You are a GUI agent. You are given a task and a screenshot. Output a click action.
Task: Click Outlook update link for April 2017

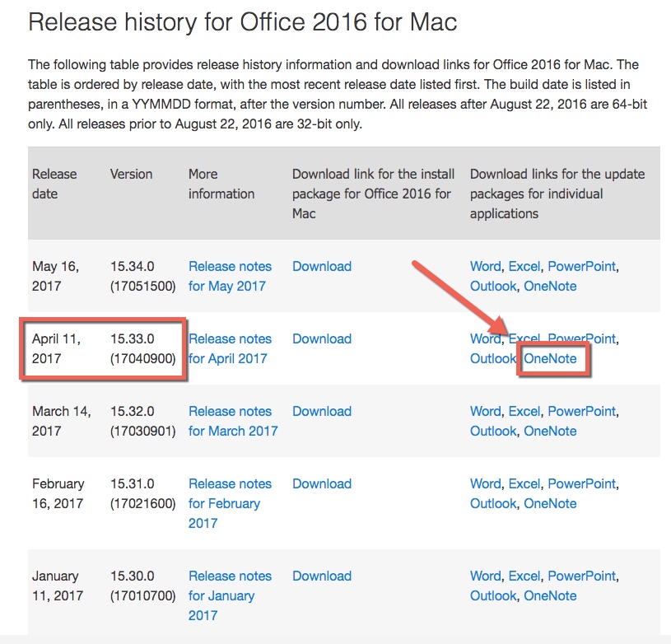pyautogui.click(x=493, y=358)
